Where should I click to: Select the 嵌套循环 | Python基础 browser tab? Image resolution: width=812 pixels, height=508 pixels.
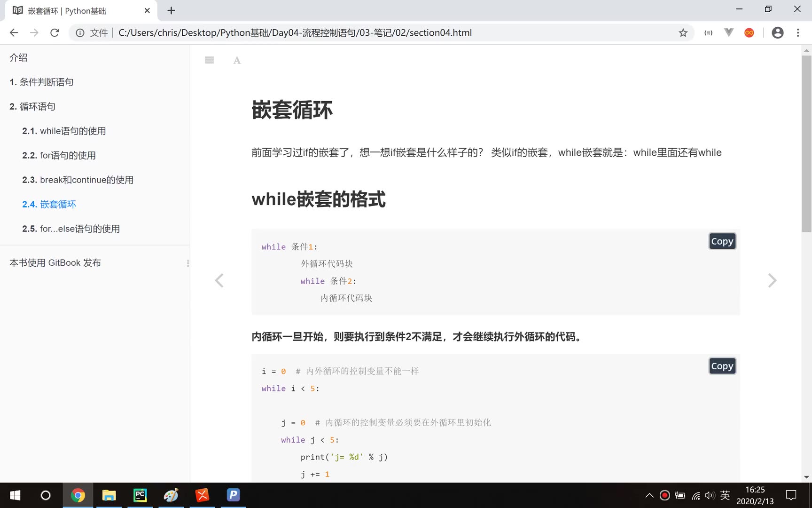click(x=81, y=11)
